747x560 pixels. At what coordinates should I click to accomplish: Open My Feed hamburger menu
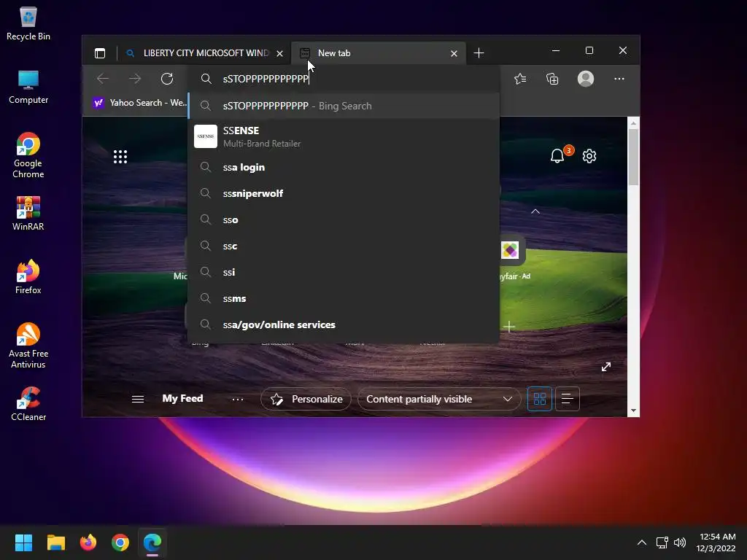138,399
